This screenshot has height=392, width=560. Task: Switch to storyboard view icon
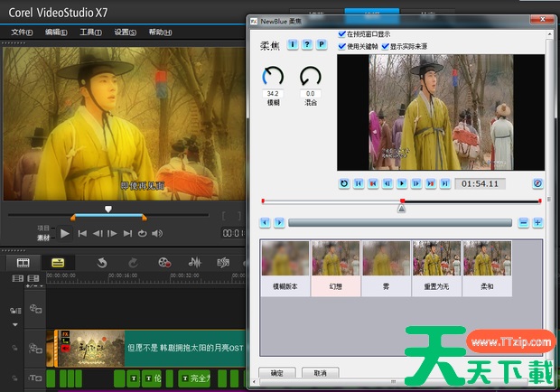point(23,263)
